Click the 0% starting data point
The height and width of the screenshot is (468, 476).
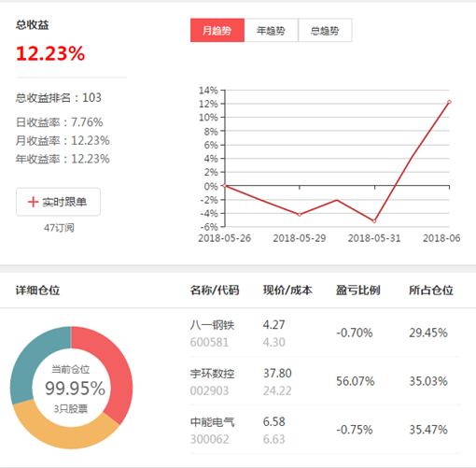[225, 186]
